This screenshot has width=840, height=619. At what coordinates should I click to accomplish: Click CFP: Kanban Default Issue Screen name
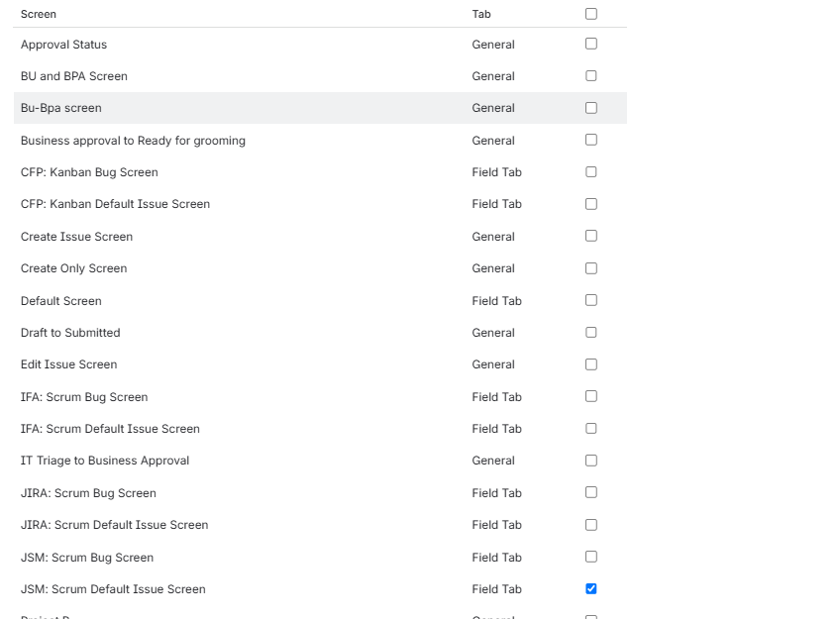coord(115,204)
